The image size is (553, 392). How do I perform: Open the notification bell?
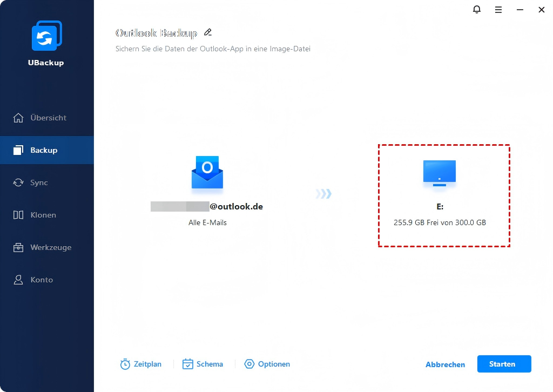(x=476, y=10)
